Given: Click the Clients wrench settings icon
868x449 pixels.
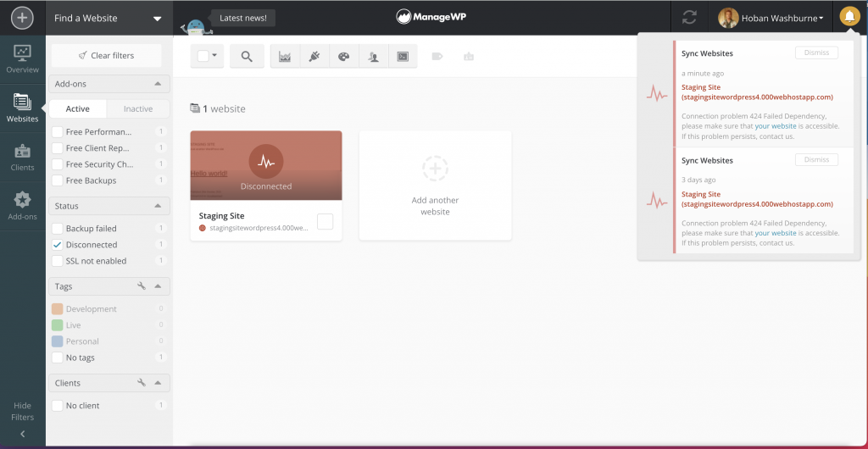Looking at the screenshot, I should click(x=142, y=383).
